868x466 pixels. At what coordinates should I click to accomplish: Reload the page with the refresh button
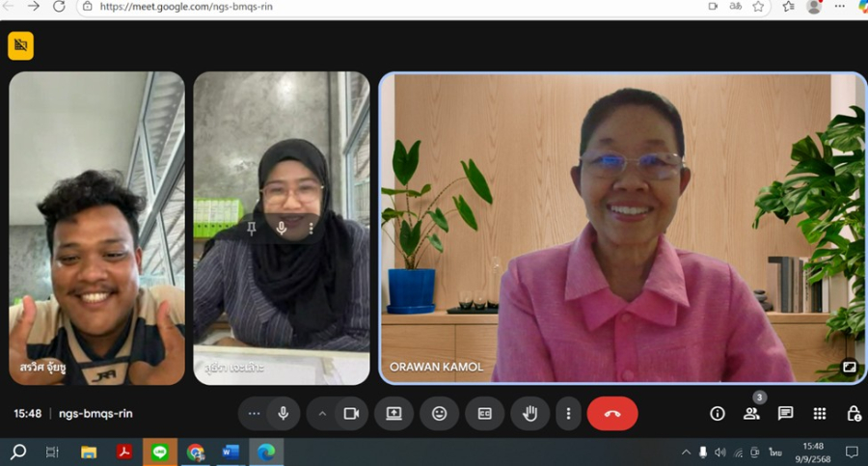pos(59,7)
